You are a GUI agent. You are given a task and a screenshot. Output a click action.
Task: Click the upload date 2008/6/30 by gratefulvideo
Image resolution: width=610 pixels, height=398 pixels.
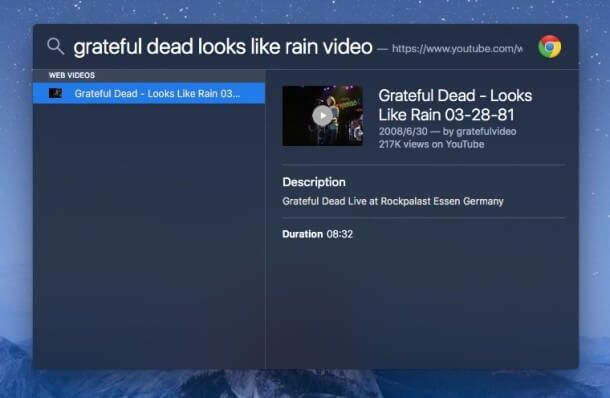point(447,131)
